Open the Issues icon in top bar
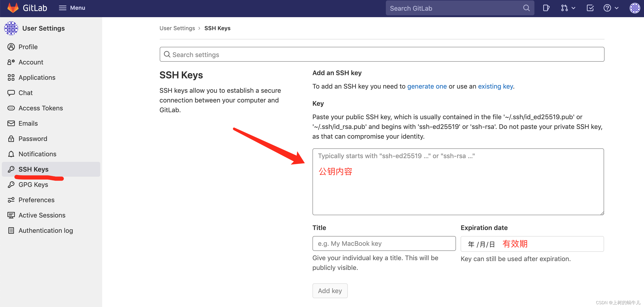Viewport: 644px width, 307px height. 546,8
